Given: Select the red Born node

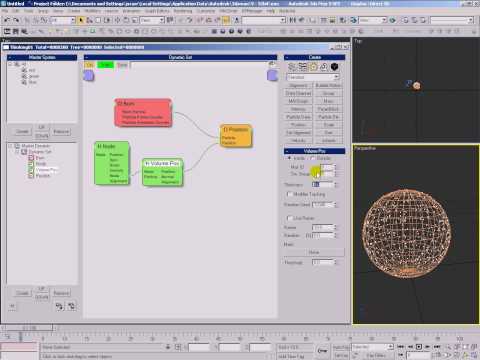Looking at the screenshot, I should [143, 113].
